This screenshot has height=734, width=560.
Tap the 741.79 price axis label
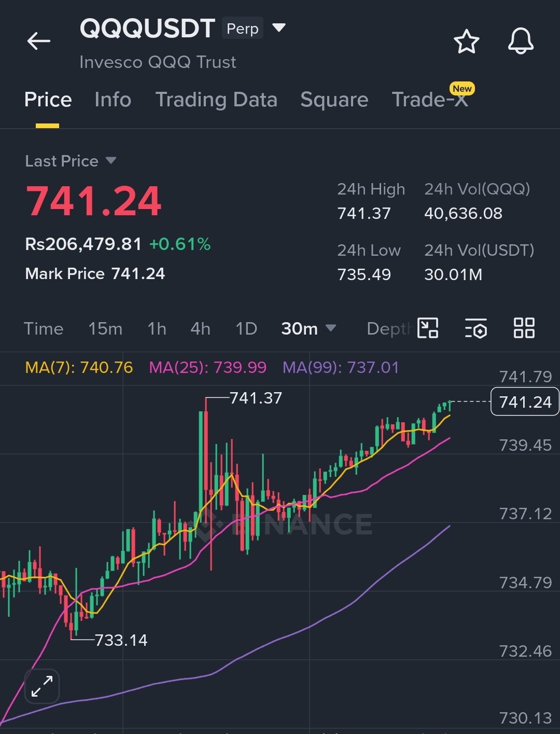click(525, 377)
